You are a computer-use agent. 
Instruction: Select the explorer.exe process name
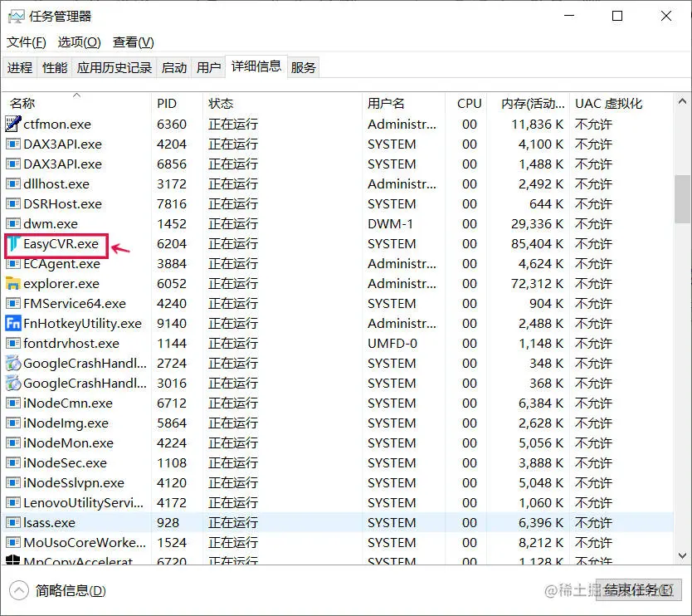tap(61, 283)
